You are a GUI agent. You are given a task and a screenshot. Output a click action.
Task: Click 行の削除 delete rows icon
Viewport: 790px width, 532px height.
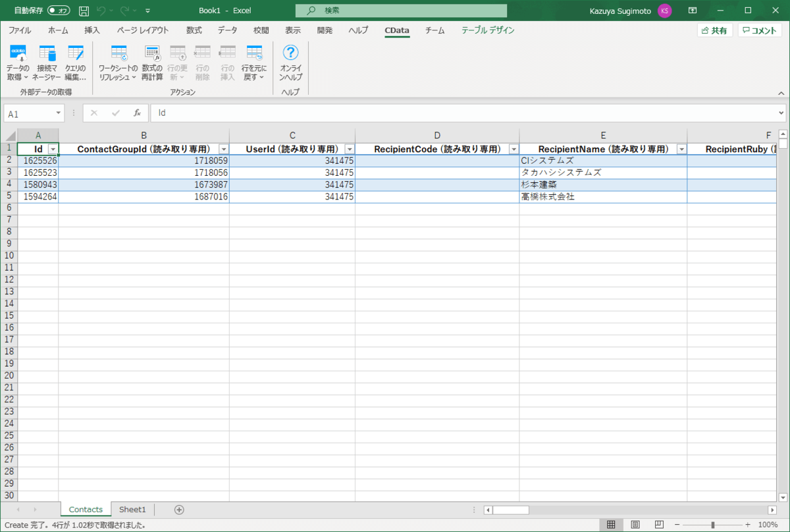click(202, 54)
